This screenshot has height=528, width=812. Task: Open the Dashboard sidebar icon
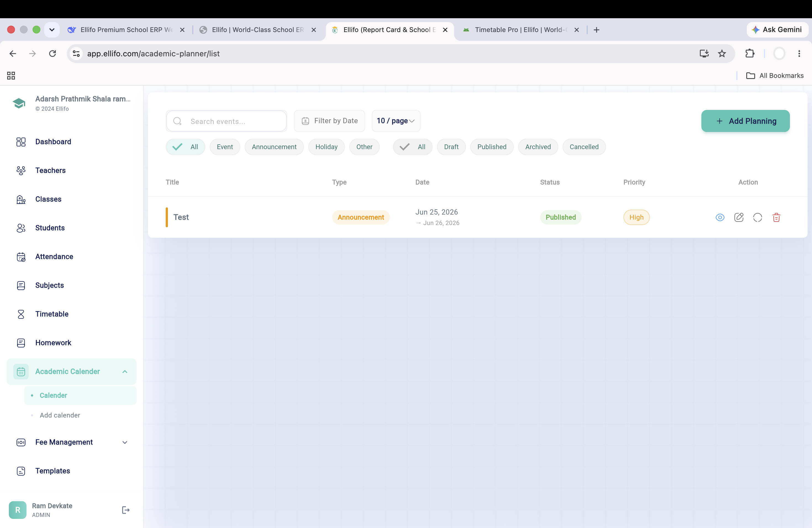pyautogui.click(x=21, y=142)
